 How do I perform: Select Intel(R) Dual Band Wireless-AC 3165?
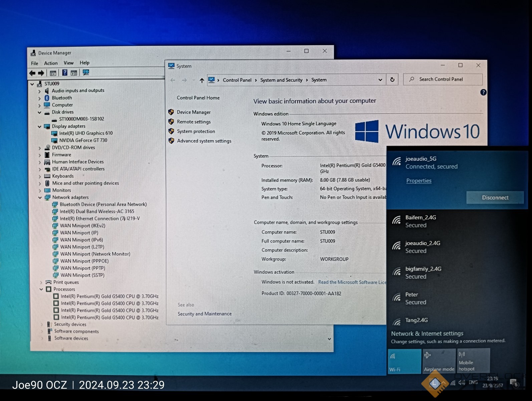(x=97, y=212)
